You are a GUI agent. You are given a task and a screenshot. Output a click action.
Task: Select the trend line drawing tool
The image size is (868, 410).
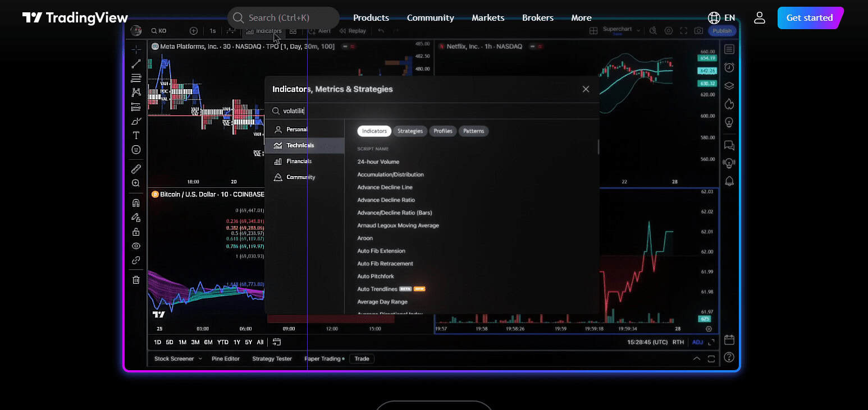tap(136, 64)
